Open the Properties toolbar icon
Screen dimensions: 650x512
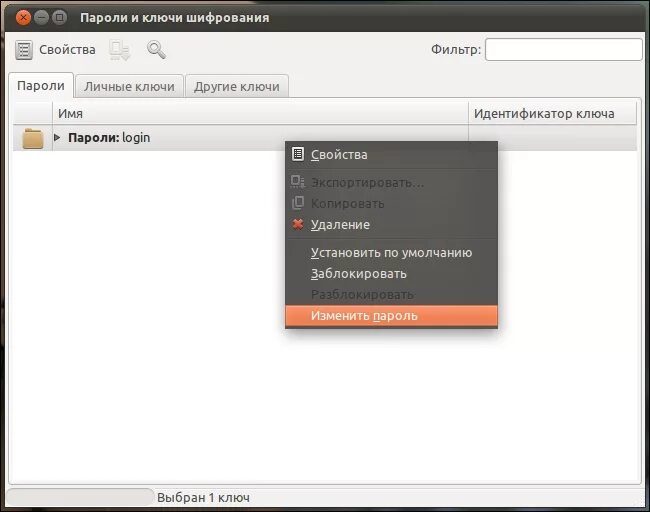(24, 50)
